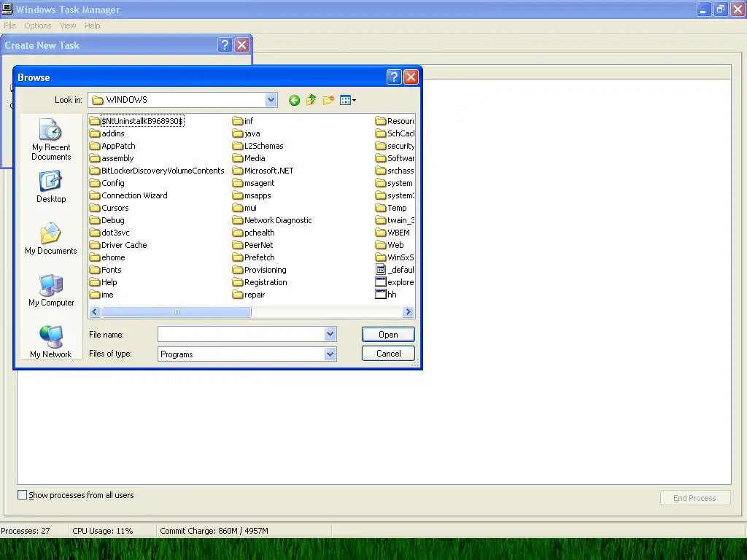This screenshot has height=560, width=747.
Task: Open My Computer in places bar
Action: [51, 290]
